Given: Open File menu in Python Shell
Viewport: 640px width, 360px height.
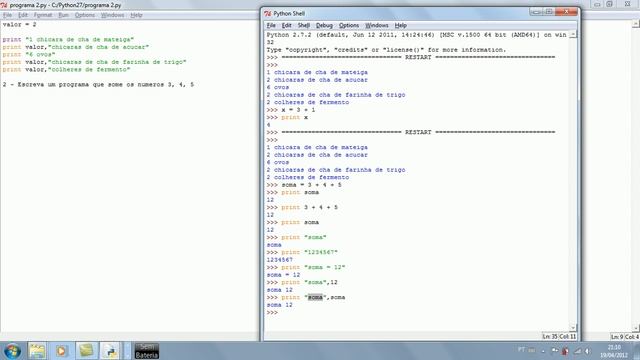Looking at the screenshot, I should 271,25.
